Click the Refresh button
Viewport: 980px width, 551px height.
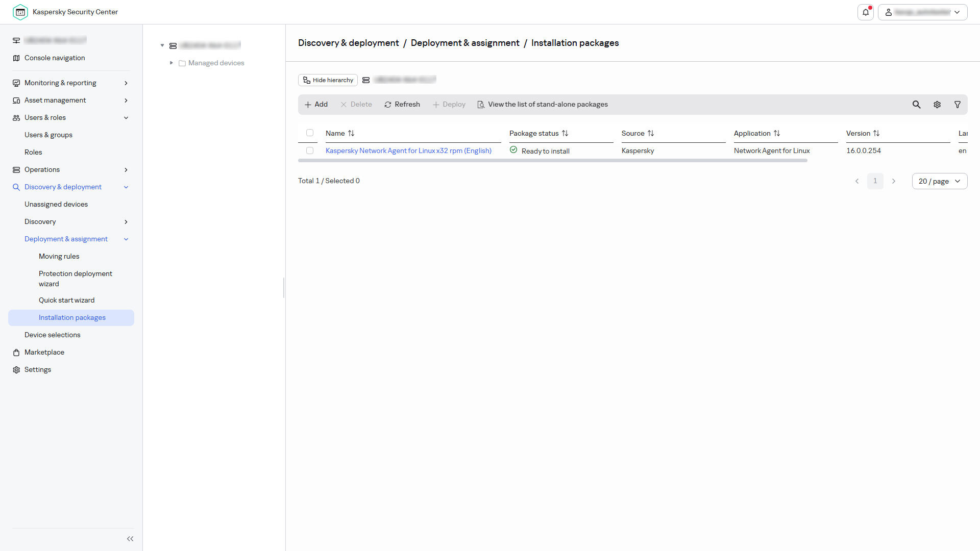[402, 105]
